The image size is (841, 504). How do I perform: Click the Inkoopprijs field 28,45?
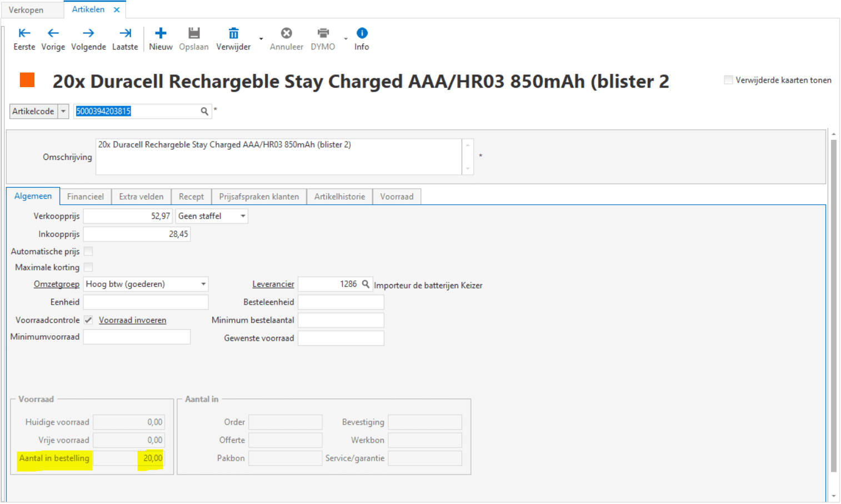(x=137, y=234)
